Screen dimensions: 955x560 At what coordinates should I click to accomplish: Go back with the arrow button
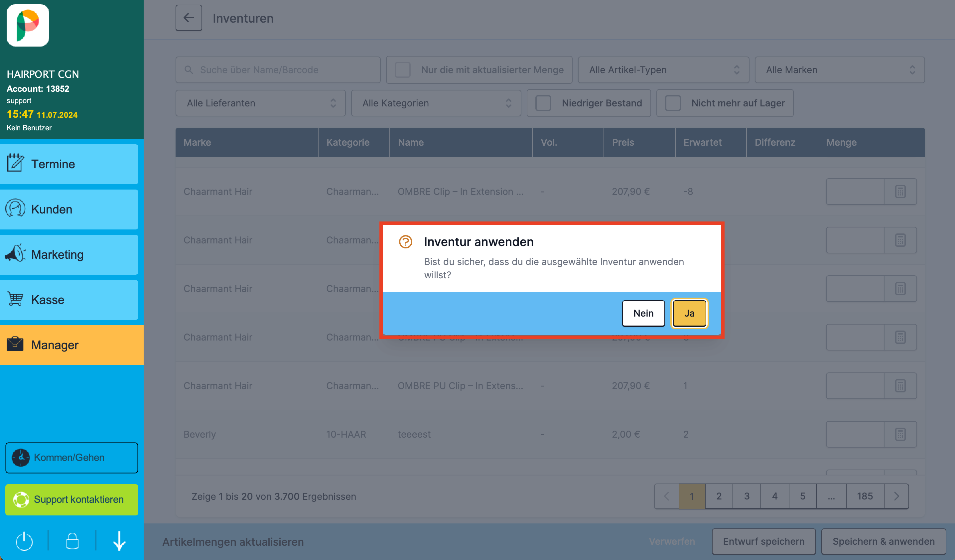[188, 18]
